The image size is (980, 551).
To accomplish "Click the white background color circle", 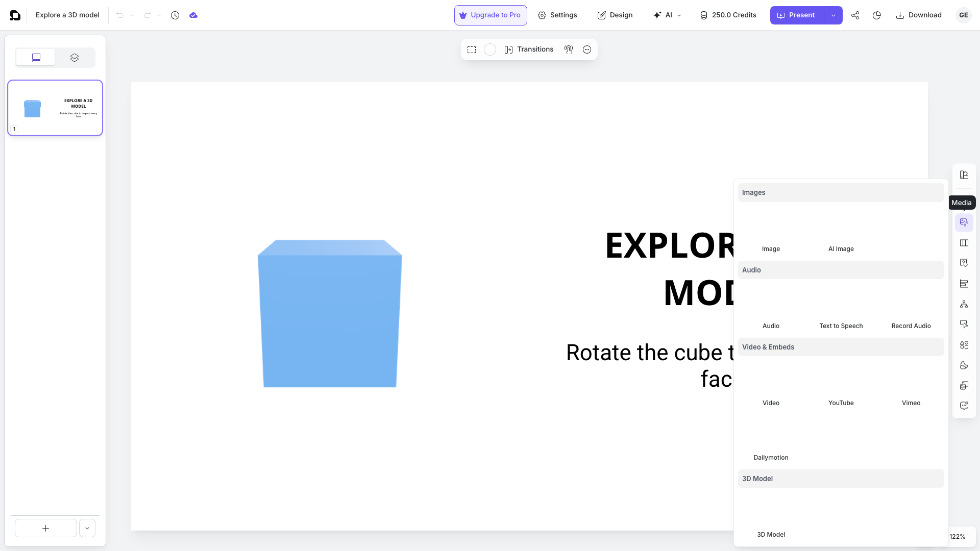I will click(x=490, y=49).
